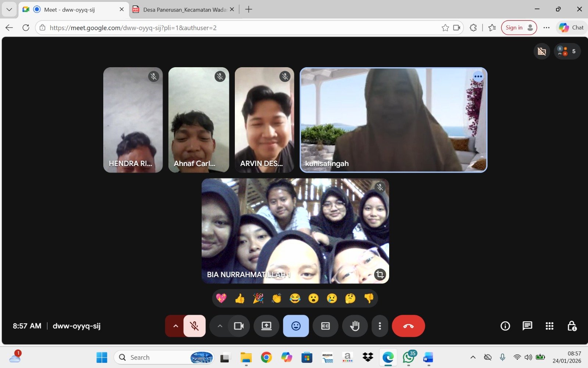
Task: Turn on captions with the CC icon
Action: pyautogui.click(x=325, y=326)
